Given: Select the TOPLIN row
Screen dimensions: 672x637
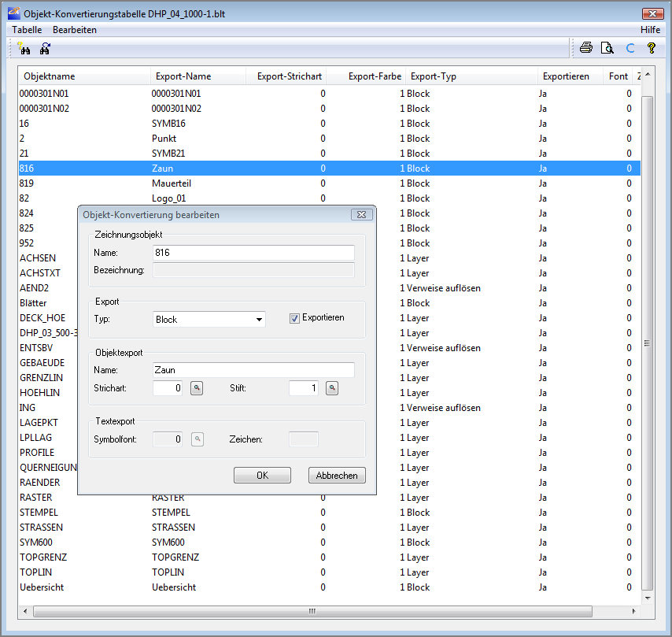Looking at the screenshot, I should (x=330, y=572).
